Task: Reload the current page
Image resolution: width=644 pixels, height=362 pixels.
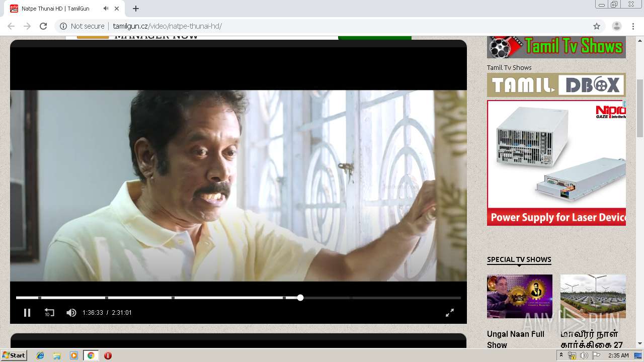Action: pos(43,26)
